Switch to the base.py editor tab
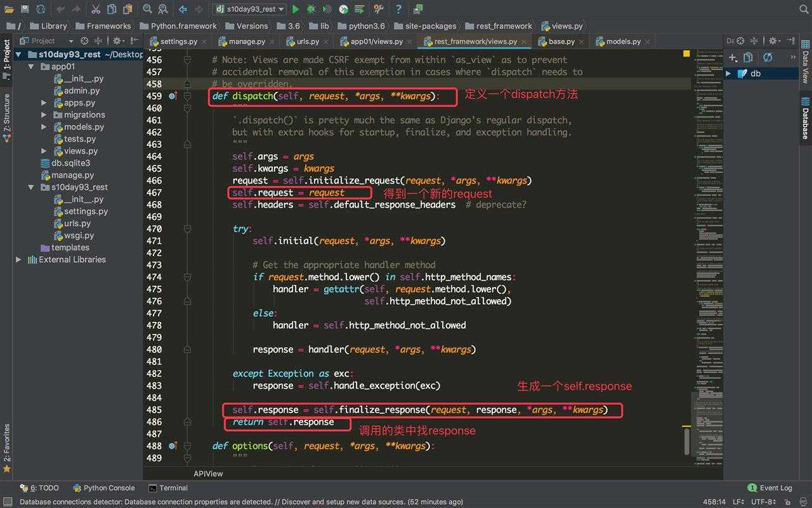Viewport: 812px width, 508px height. coord(561,41)
